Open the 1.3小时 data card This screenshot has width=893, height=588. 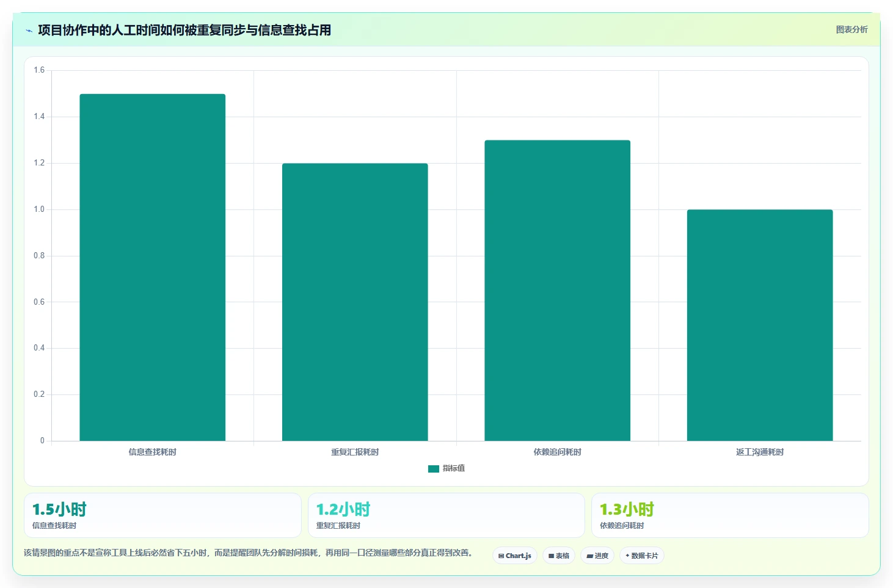coord(730,515)
